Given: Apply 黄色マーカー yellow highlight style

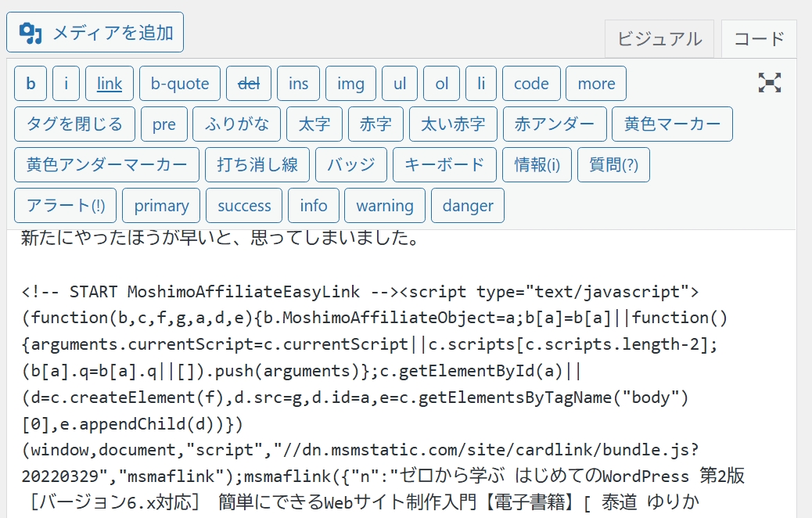Looking at the screenshot, I should pyautogui.click(x=672, y=124).
